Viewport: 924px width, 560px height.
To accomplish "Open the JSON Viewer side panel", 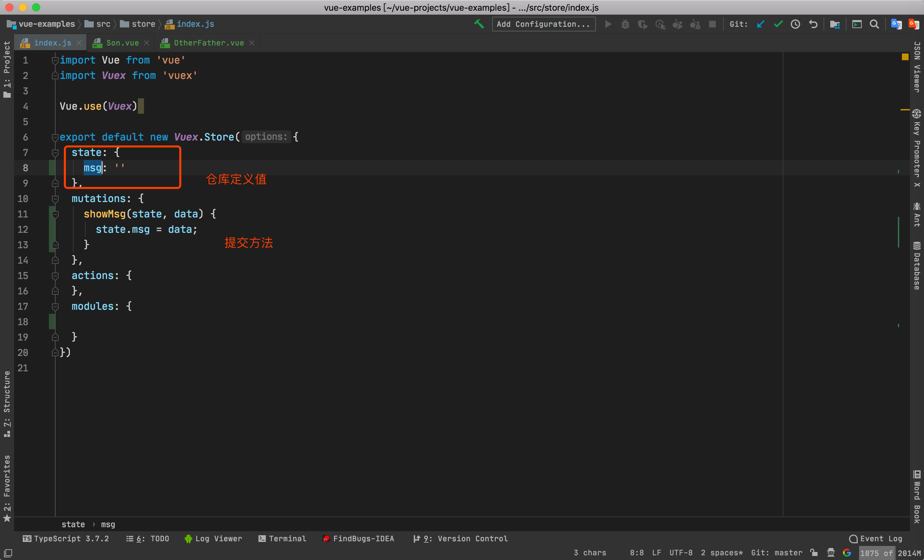I will click(917, 67).
